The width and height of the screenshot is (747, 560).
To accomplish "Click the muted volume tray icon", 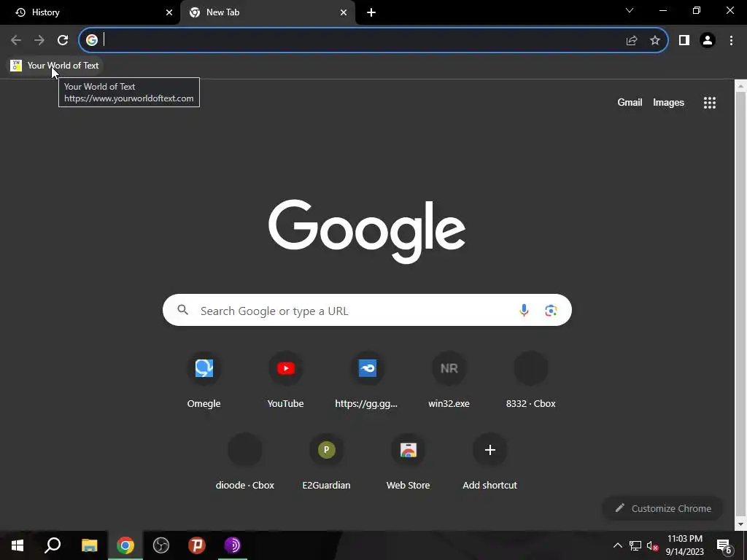I will tap(652, 545).
